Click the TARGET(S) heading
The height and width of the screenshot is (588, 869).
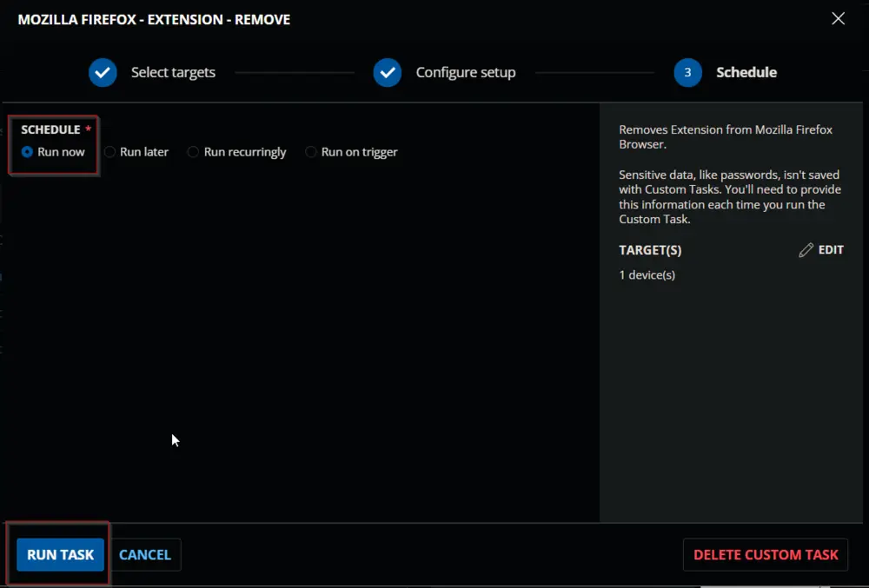pyautogui.click(x=650, y=250)
